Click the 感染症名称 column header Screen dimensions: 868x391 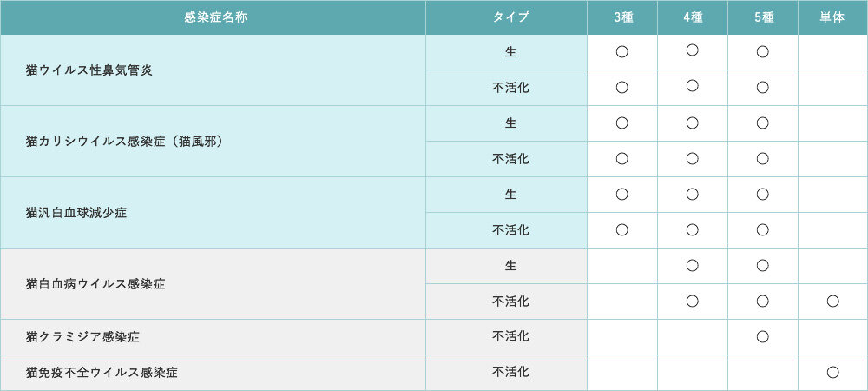tap(216, 17)
